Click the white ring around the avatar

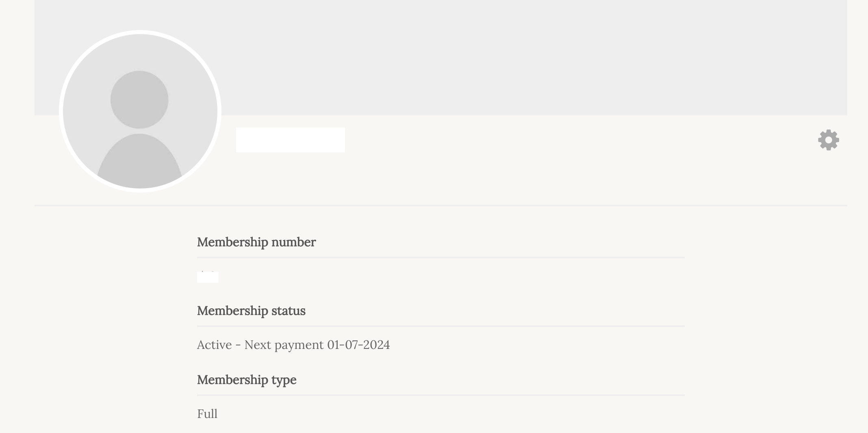coord(140,32)
